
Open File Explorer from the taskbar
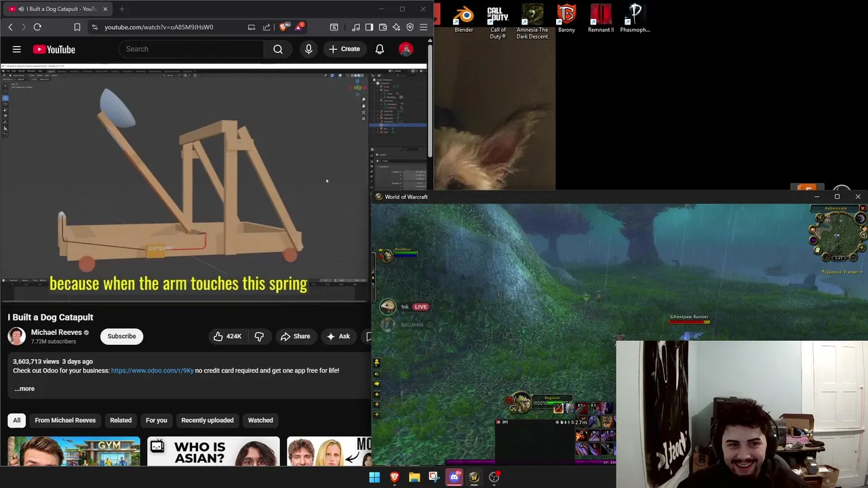point(414,477)
